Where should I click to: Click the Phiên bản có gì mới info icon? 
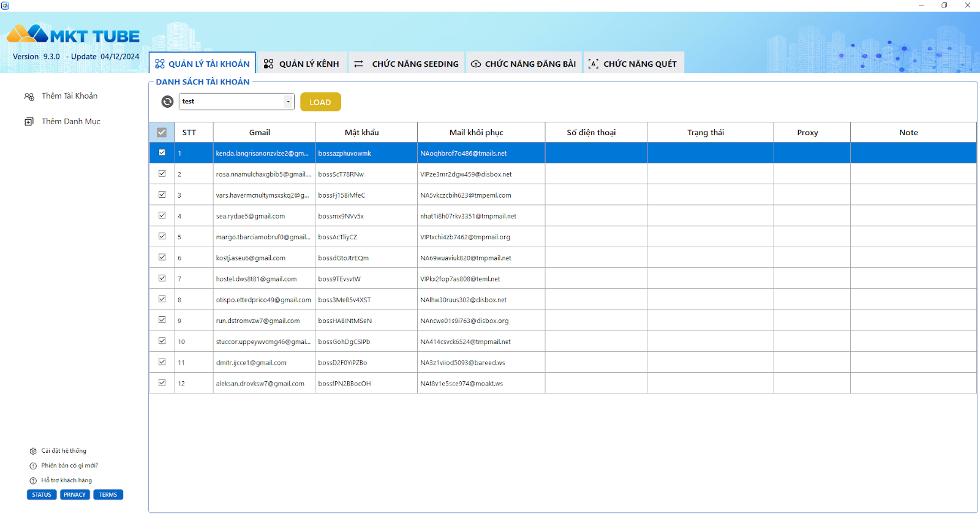coord(33,466)
